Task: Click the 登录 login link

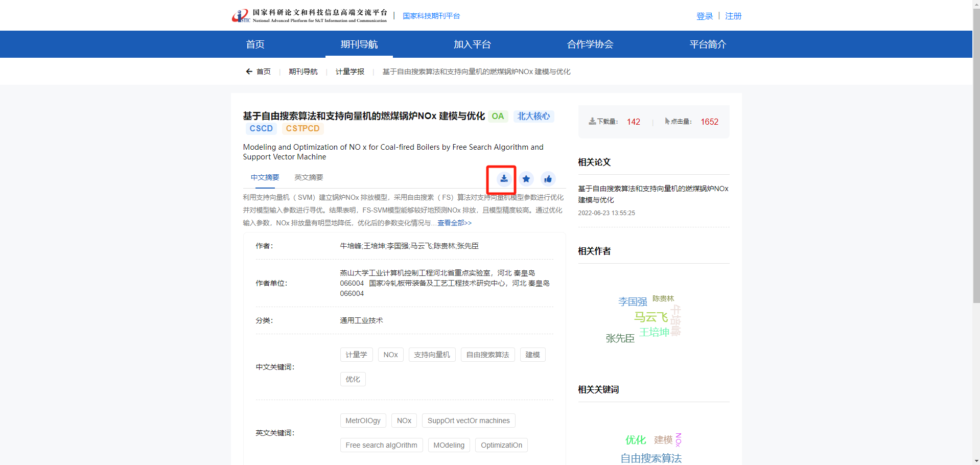Action: pos(705,16)
